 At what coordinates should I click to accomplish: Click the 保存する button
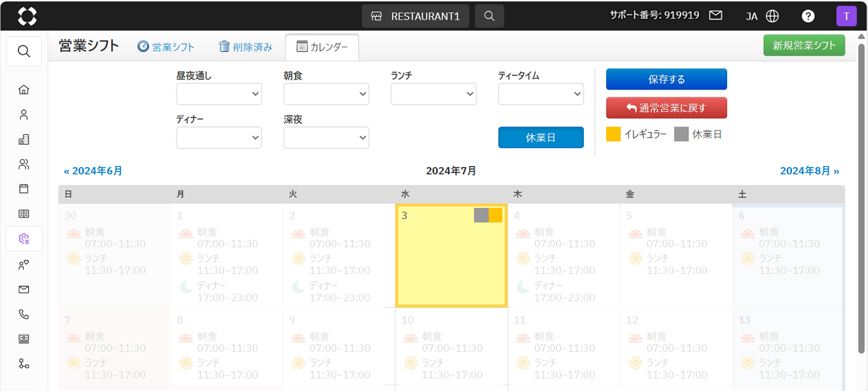pos(666,80)
